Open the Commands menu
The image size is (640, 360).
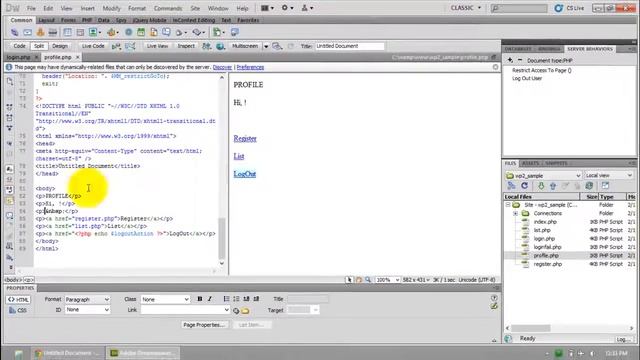point(168,8)
